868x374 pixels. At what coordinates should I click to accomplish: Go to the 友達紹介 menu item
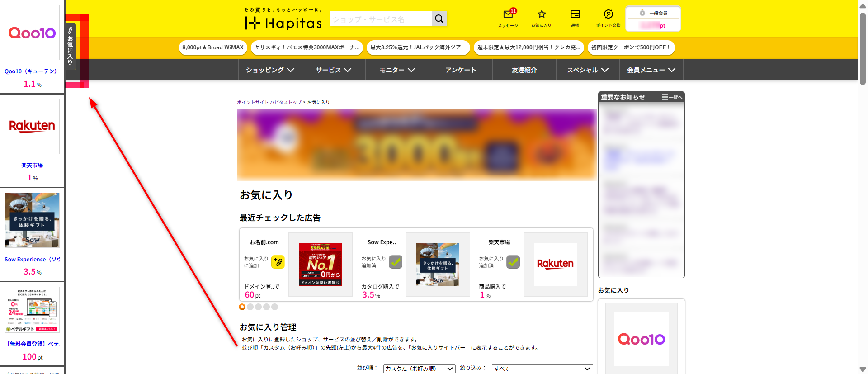pos(524,70)
